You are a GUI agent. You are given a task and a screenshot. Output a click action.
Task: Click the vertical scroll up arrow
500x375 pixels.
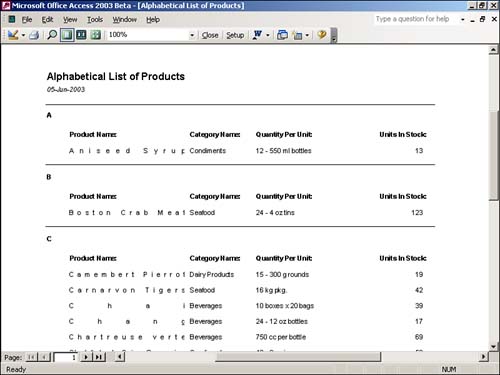[494, 50]
